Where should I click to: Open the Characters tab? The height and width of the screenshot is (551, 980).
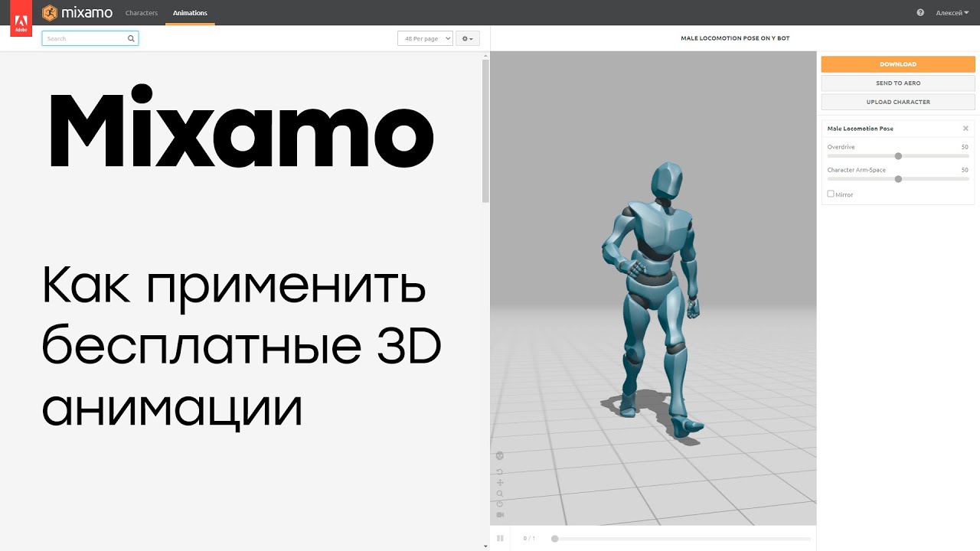pos(142,13)
